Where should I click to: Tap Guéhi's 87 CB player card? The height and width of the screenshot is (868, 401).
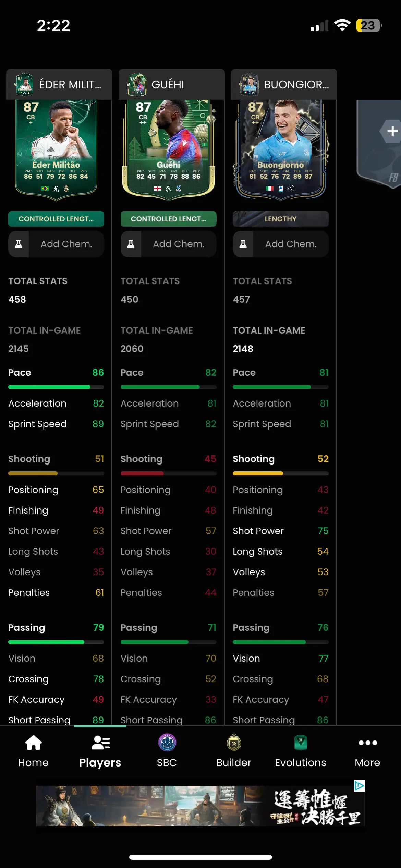click(169, 150)
